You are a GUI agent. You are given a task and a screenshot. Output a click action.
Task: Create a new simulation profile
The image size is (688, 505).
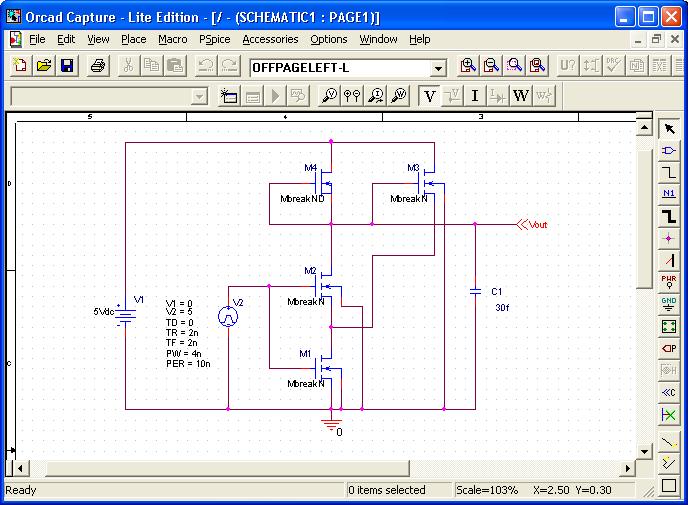click(x=229, y=96)
